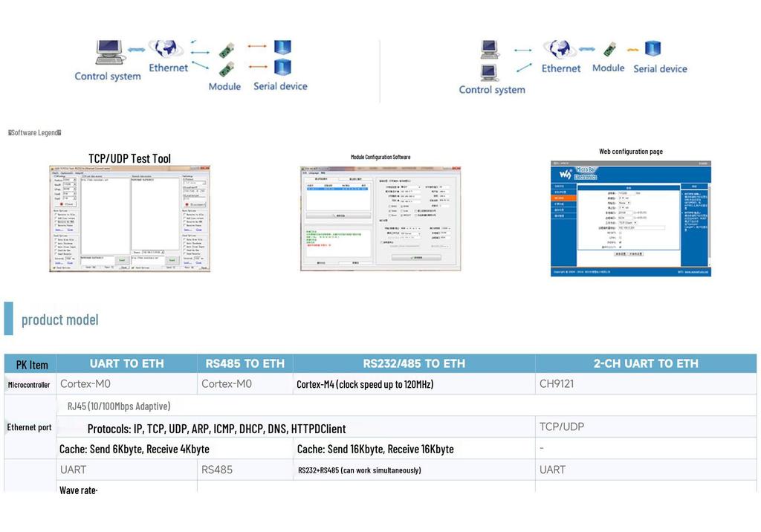Click the upper blue serial device cube in the two-device diagram

[x=282, y=47]
